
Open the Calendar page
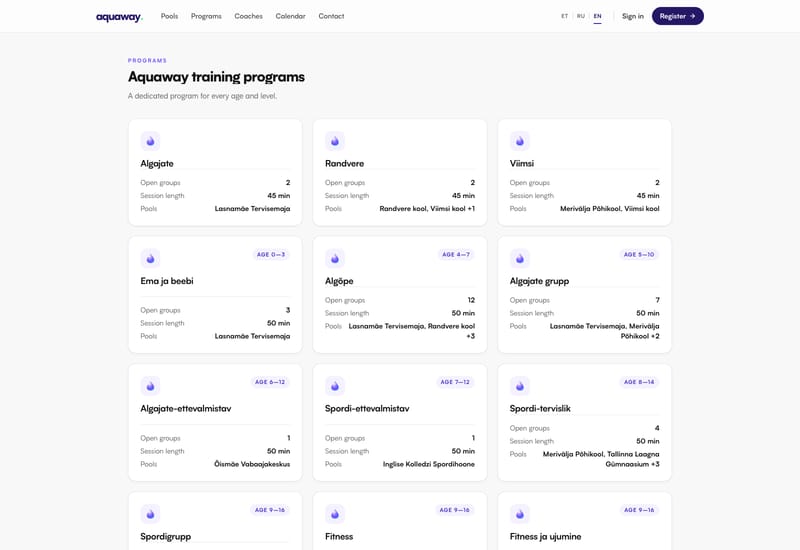[x=290, y=16]
